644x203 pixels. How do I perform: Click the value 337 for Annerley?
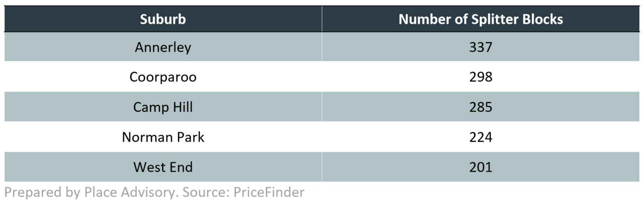[481, 47]
